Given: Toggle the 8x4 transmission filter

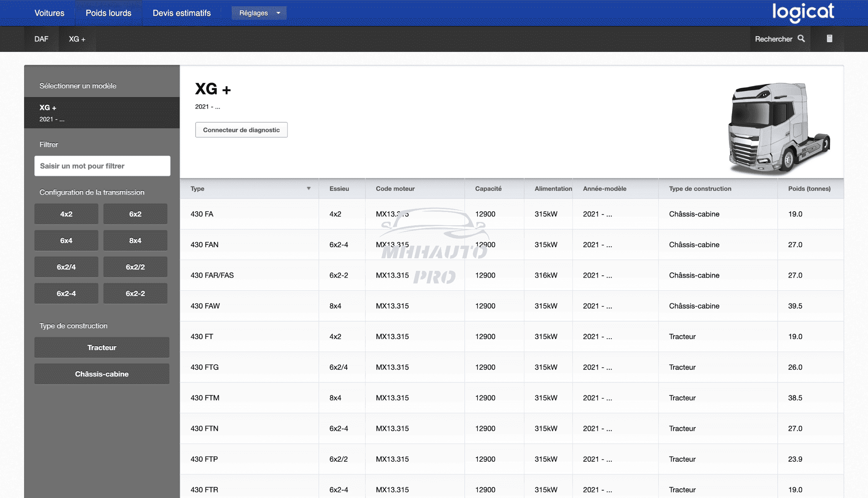Looking at the screenshot, I should point(135,240).
